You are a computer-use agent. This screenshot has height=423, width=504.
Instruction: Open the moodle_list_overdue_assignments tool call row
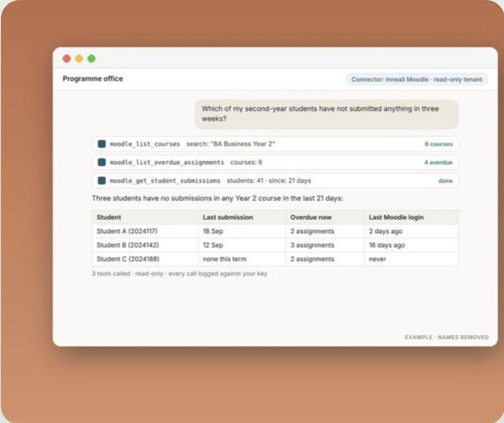[275, 162]
